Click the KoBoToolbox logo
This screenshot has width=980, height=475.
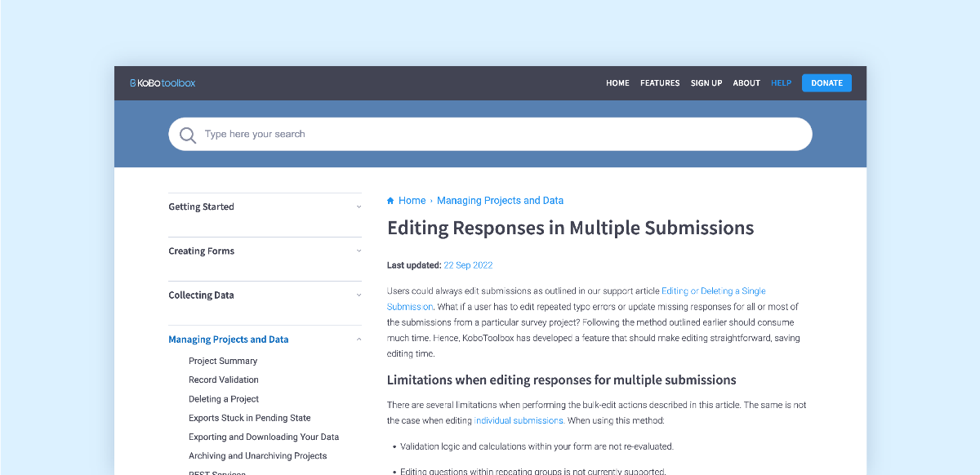pyautogui.click(x=162, y=82)
